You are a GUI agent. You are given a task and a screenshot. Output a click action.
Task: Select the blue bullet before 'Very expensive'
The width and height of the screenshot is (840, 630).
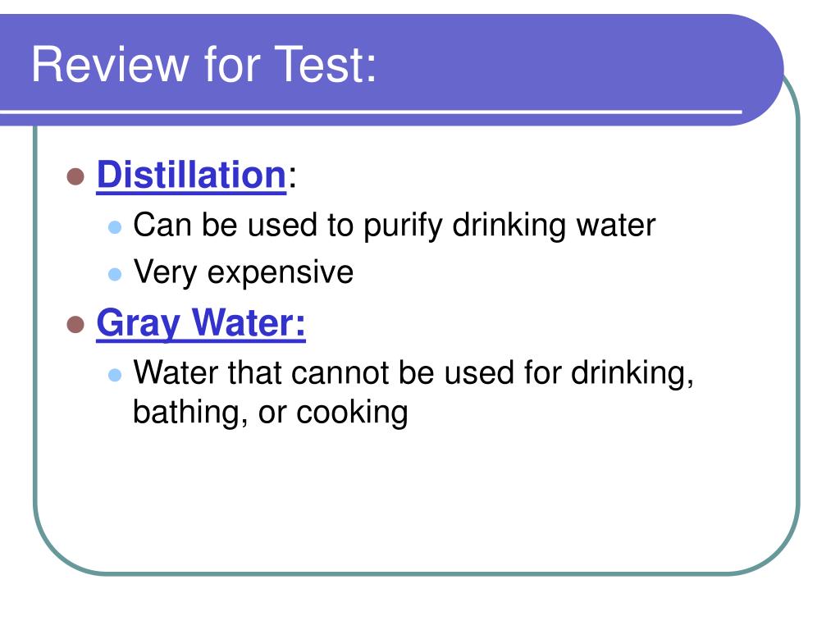115,274
